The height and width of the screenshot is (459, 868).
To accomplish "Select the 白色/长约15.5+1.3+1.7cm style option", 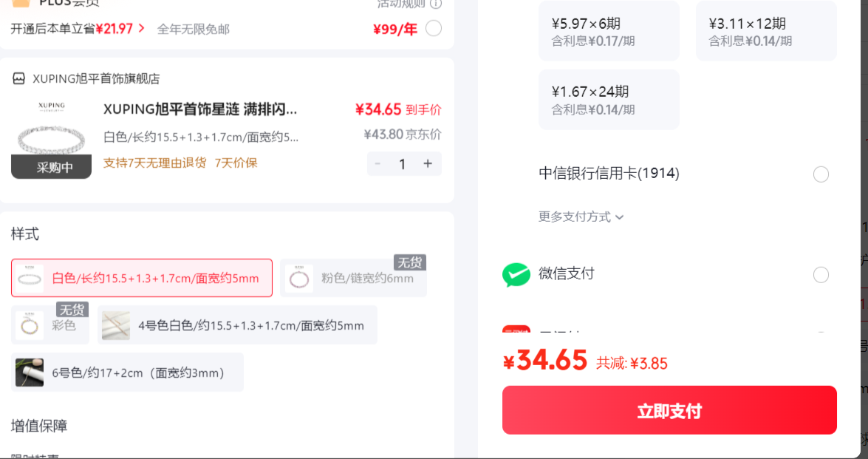I will [142, 278].
